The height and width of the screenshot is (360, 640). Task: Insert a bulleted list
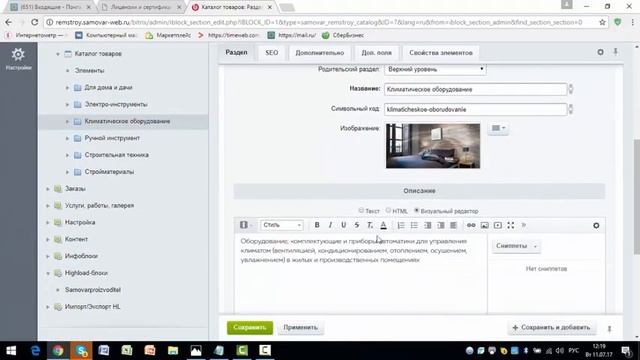click(414, 225)
